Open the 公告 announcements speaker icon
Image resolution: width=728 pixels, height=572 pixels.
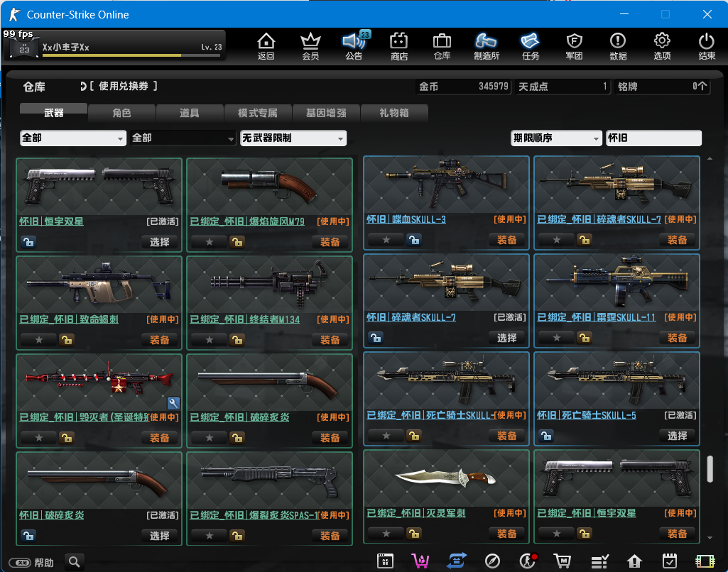[354, 45]
